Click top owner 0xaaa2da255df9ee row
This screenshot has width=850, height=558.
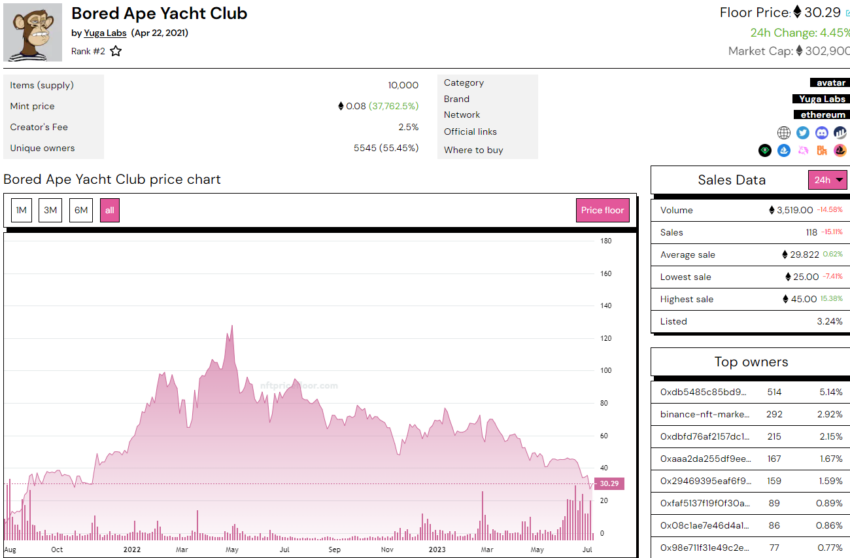(x=751, y=459)
